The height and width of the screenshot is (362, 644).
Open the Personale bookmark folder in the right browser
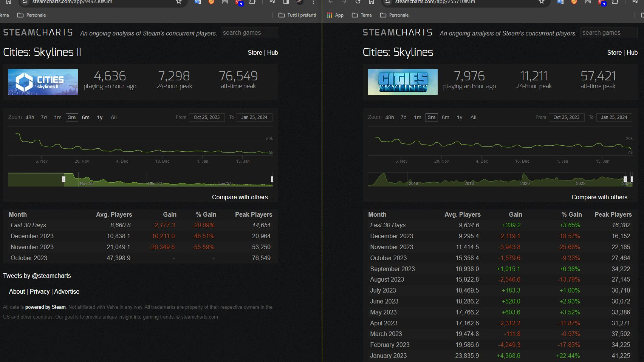pyautogui.click(x=394, y=15)
